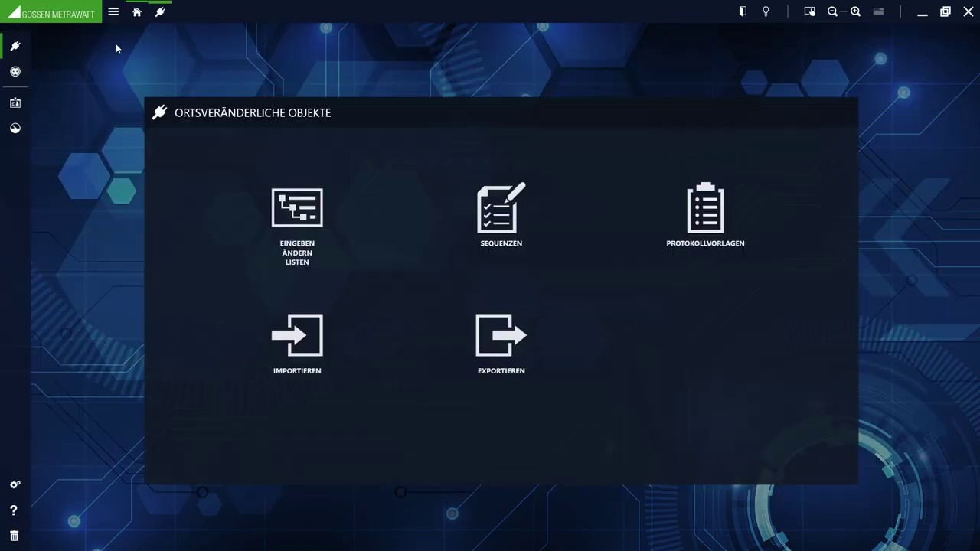Click the gray window icon in top bar
The width and height of the screenshot is (980, 551).
click(879, 11)
